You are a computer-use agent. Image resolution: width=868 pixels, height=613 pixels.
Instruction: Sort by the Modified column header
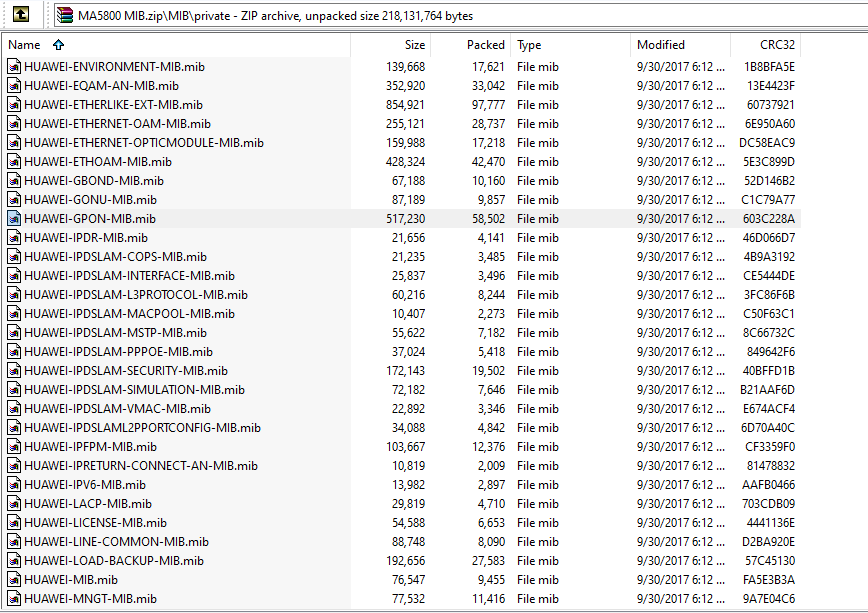680,45
